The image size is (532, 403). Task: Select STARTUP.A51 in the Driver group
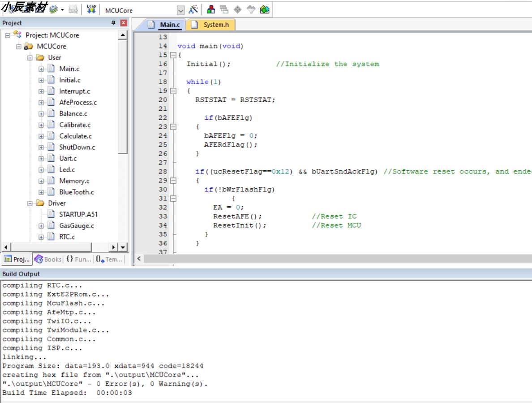78,215
